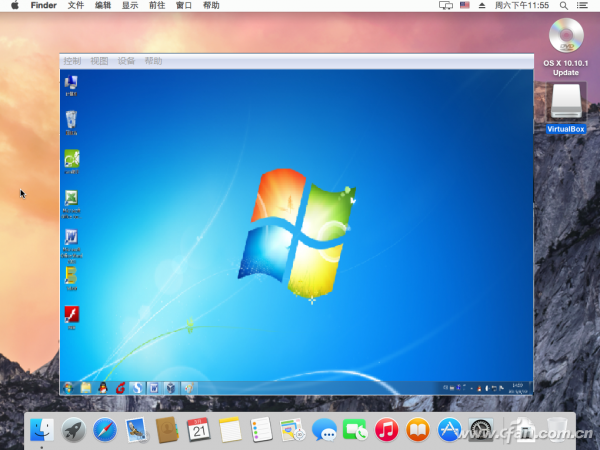Open the 控制 menu in VirtualBox window
The height and width of the screenshot is (450, 600).
72,61
